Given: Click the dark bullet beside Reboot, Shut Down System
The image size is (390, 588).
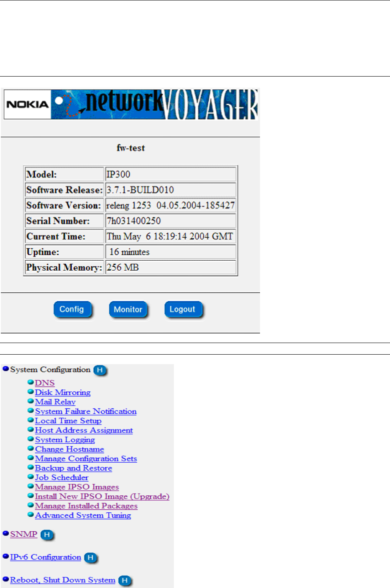Looking at the screenshot, I should click(6, 579).
